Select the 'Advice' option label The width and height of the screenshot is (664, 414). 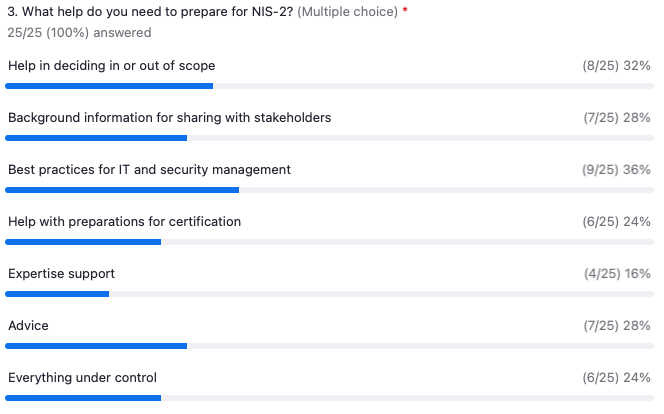click(x=28, y=326)
